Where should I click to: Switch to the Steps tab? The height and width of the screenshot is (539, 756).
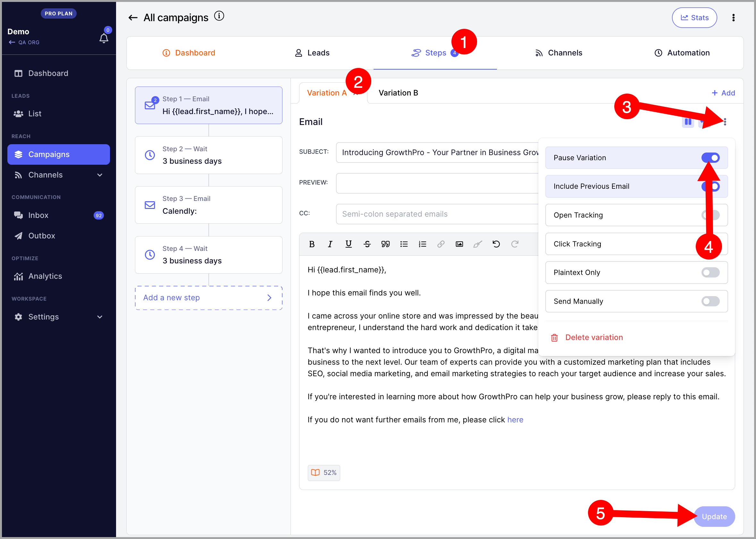(x=435, y=53)
